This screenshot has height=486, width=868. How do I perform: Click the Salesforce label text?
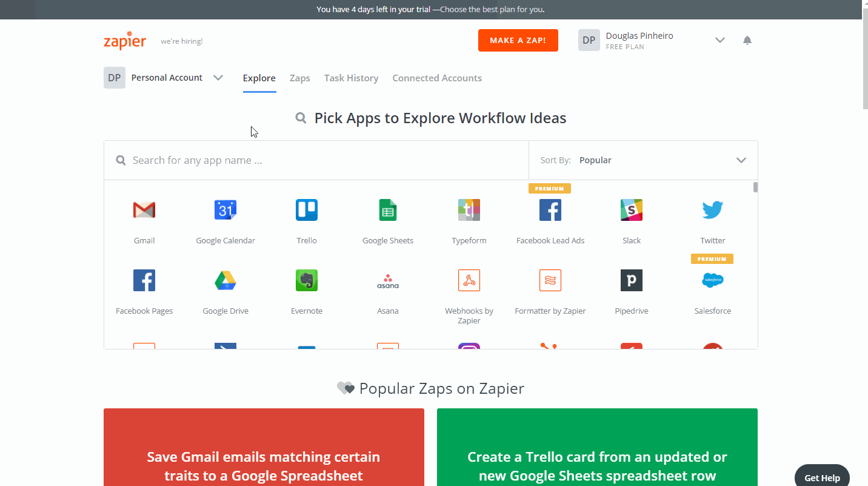tap(713, 311)
